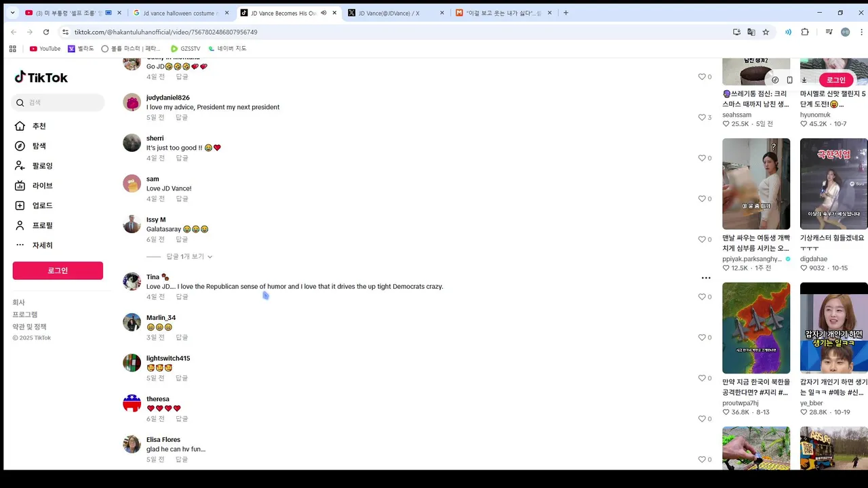The width and height of the screenshot is (868, 488).
Task: Open Chrome media control icon
Action: (x=829, y=32)
